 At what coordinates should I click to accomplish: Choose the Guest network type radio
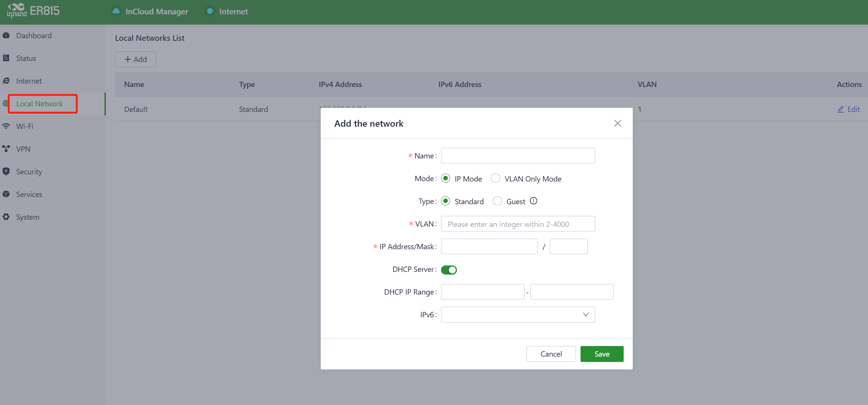point(497,201)
